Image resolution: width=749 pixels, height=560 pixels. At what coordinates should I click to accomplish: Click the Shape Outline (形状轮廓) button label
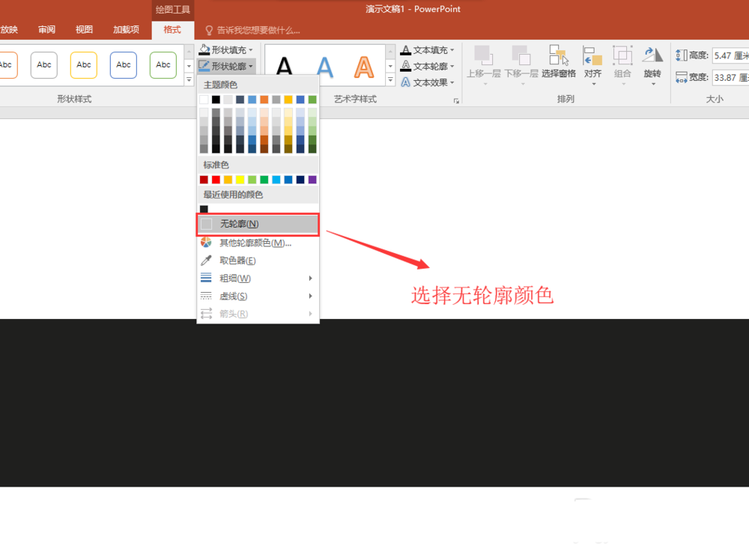(x=228, y=66)
